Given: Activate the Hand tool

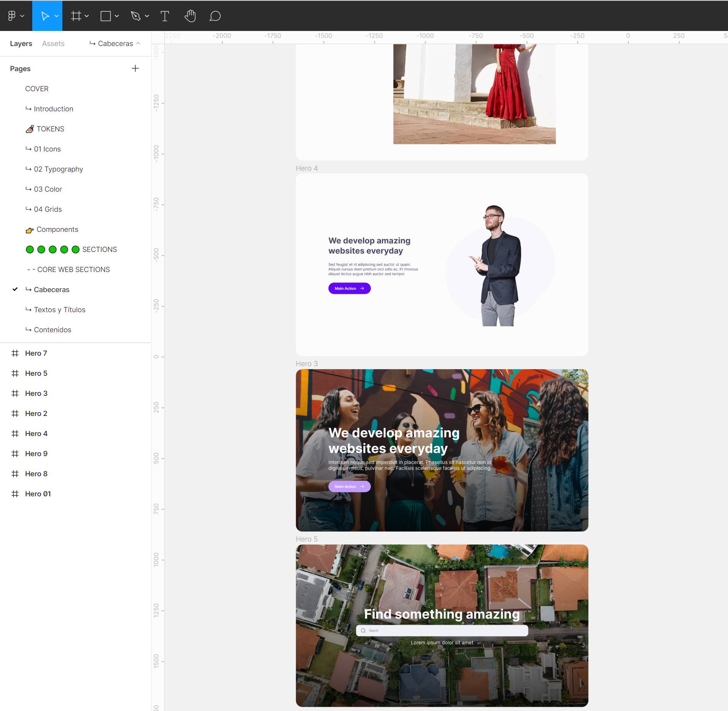Looking at the screenshot, I should [x=190, y=16].
